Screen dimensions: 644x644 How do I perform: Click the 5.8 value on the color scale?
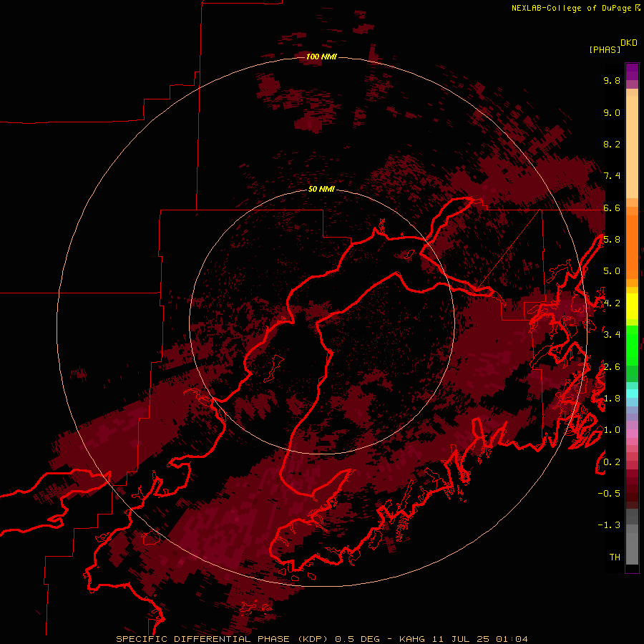[612, 240]
